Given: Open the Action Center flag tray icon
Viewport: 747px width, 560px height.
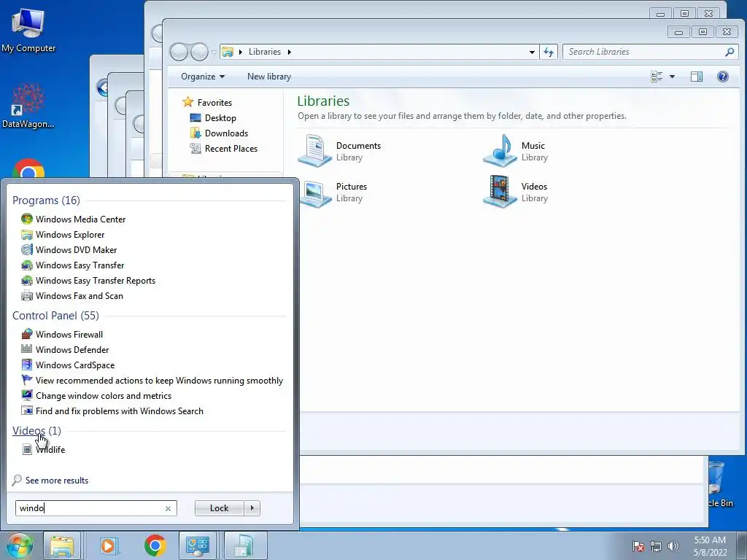Looking at the screenshot, I should coord(638,546).
